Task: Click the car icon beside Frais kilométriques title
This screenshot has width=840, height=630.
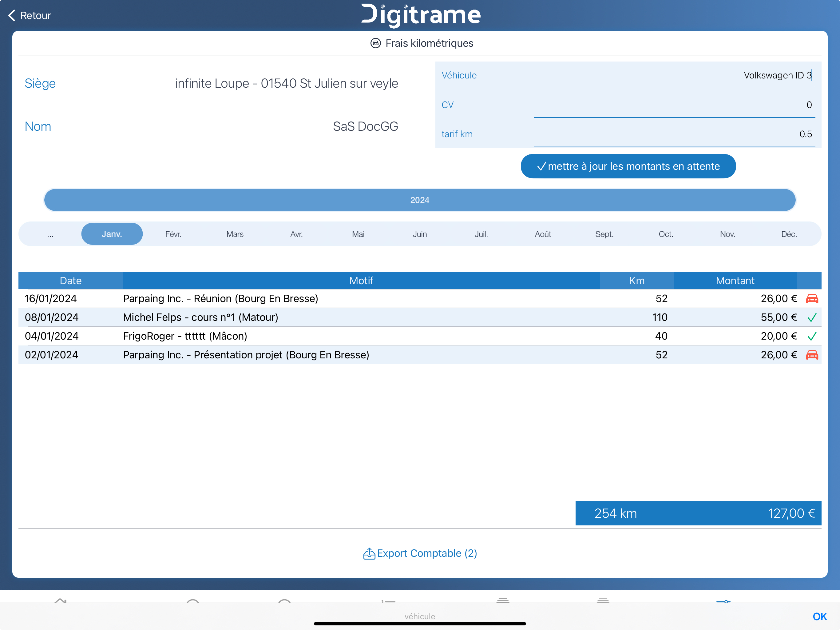Action: pyautogui.click(x=375, y=43)
